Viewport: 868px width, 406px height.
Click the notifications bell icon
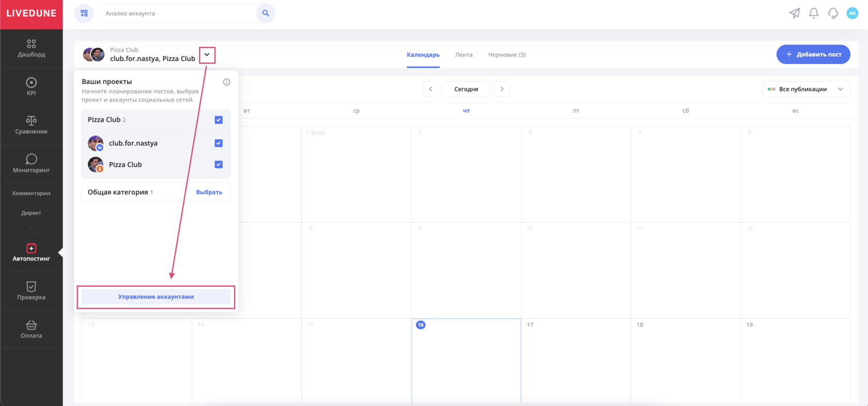coord(814,13)
